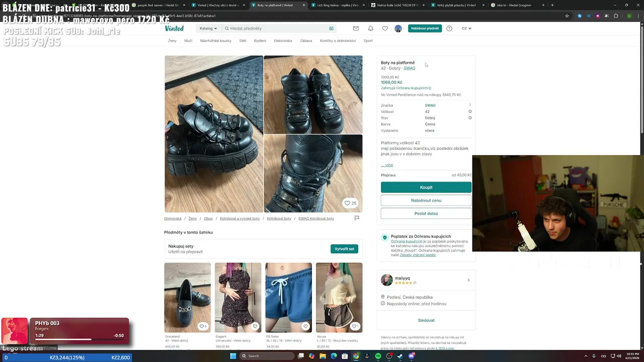Click the help question mark icon
The width and height of the screenshot is (644, 362).
pos(449,29)
